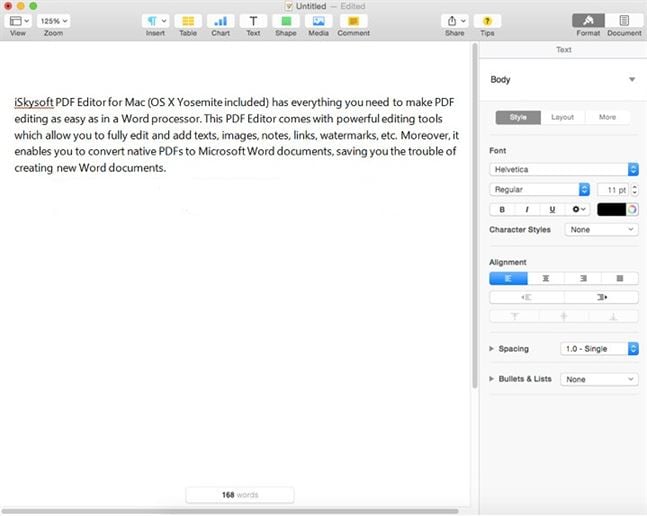Insert a Chart
Viewport: 647px width, 516px height.
click(x=220, y=21)
